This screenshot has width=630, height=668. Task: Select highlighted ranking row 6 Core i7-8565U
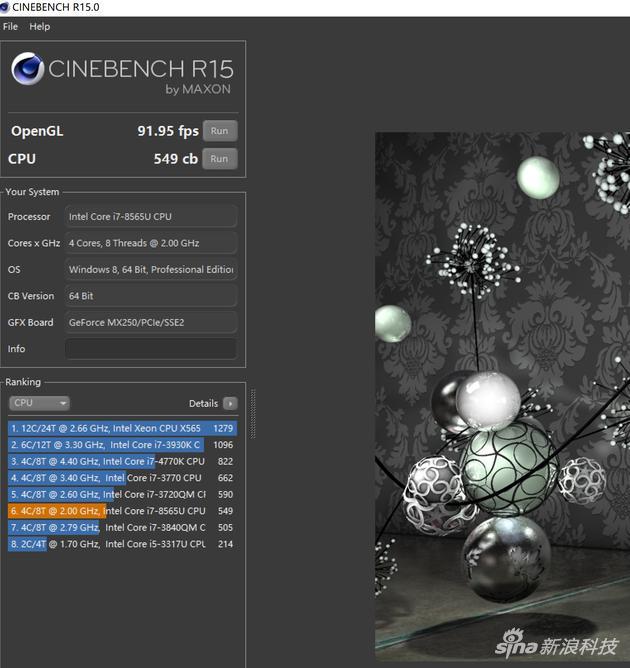point(122,511)
